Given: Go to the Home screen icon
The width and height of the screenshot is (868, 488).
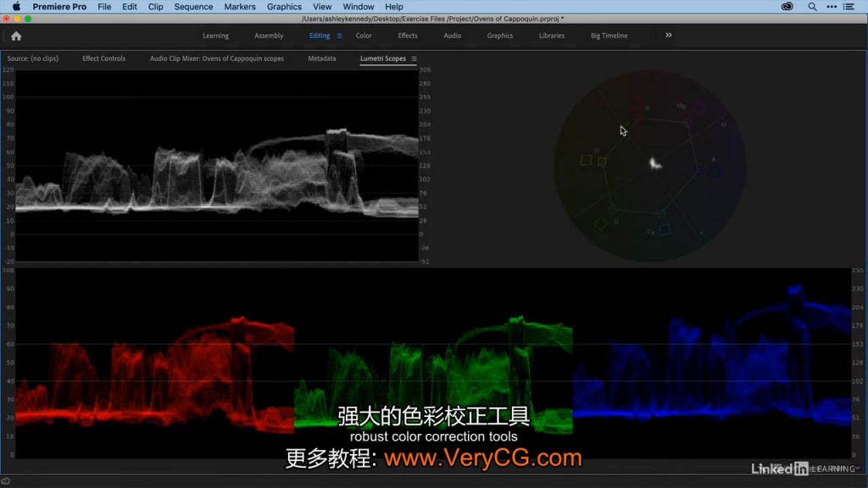Looking at the screenshot, I should point(16,36).
